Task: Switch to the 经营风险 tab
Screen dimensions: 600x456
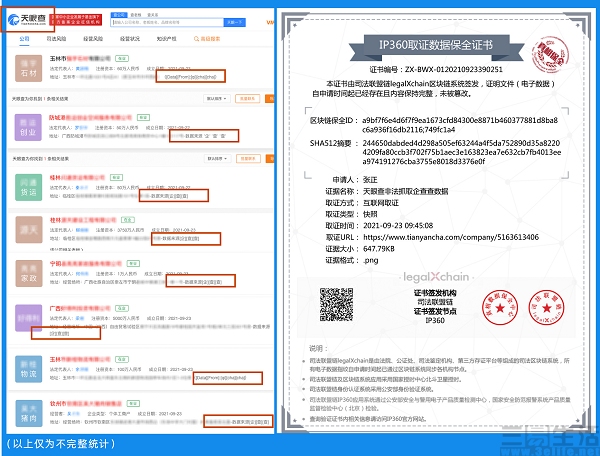Action: tap(93, 39)
